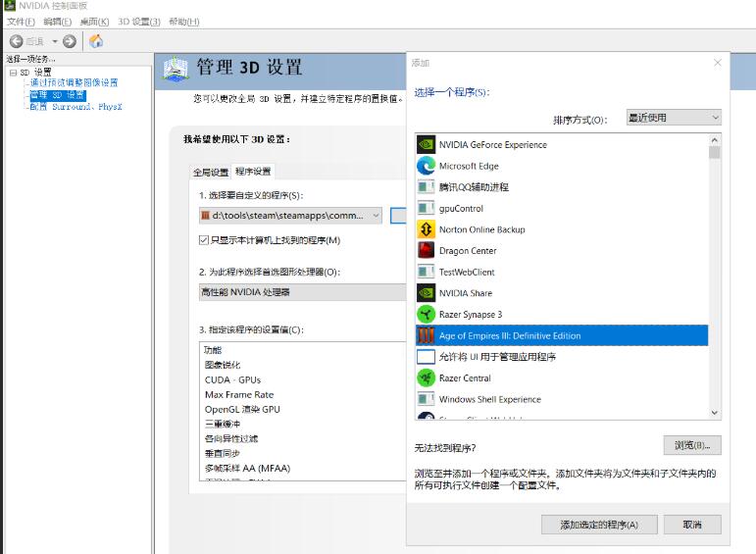The width and height of the screenshot is (756, 554).
Task: Open the 帮助(H) menu
Action: 183,22
